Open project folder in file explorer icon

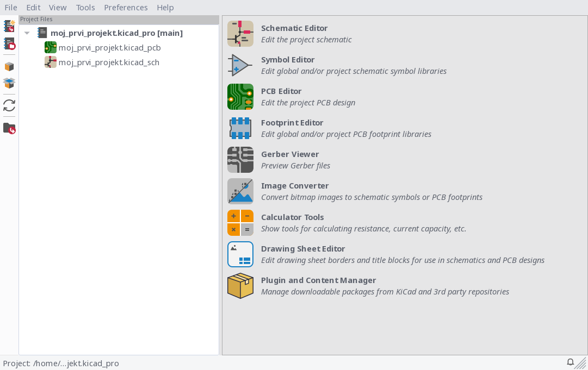[x=9, y=128]
